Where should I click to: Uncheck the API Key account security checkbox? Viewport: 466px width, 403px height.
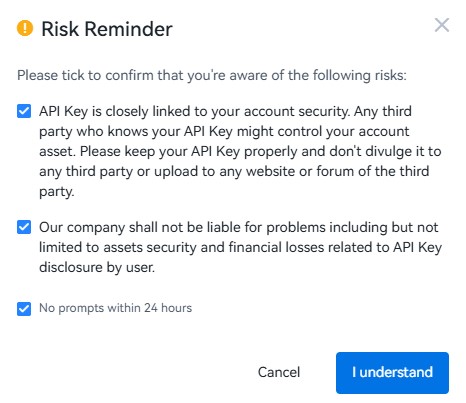[x=24, y=111]
